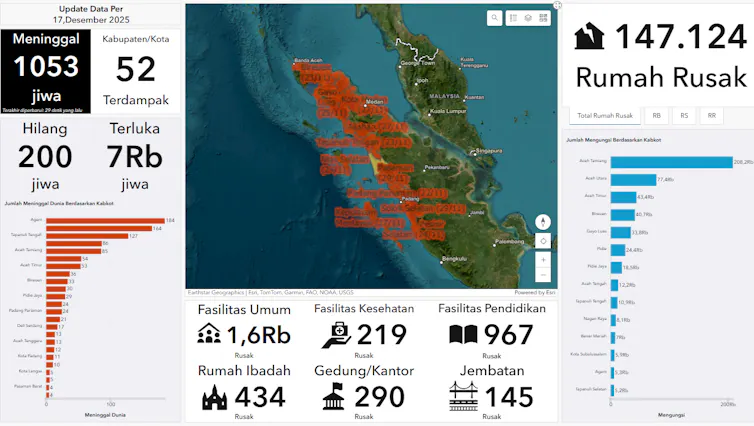Reset map orientation with the compass

click(x=543, y=222)
